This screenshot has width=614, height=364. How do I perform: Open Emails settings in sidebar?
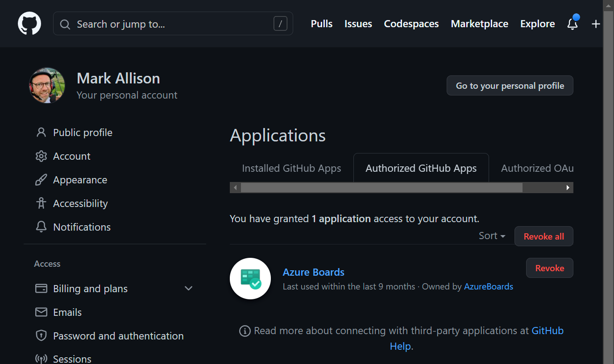(x=67, y=312)
